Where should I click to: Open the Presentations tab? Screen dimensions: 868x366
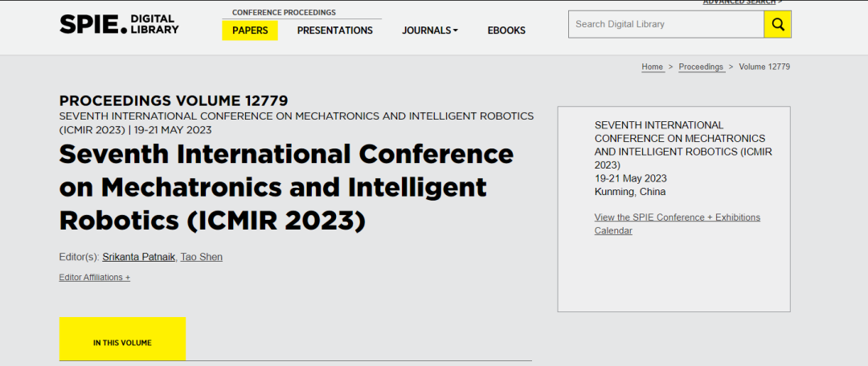[335, 31]
